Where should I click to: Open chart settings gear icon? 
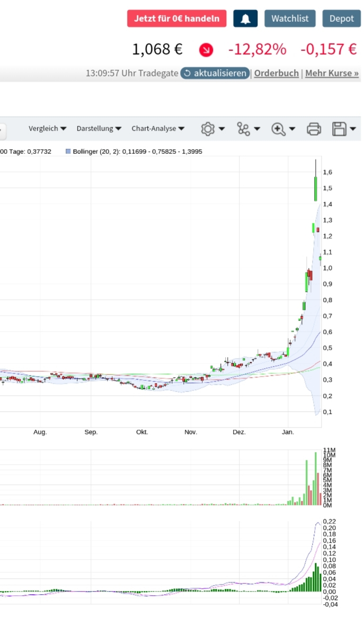coord(208,129)
